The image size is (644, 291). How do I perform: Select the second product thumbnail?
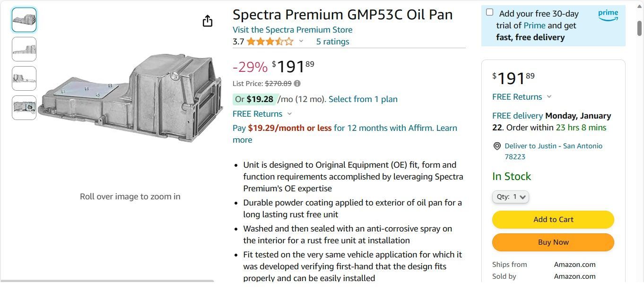click(x=24, y=49)
